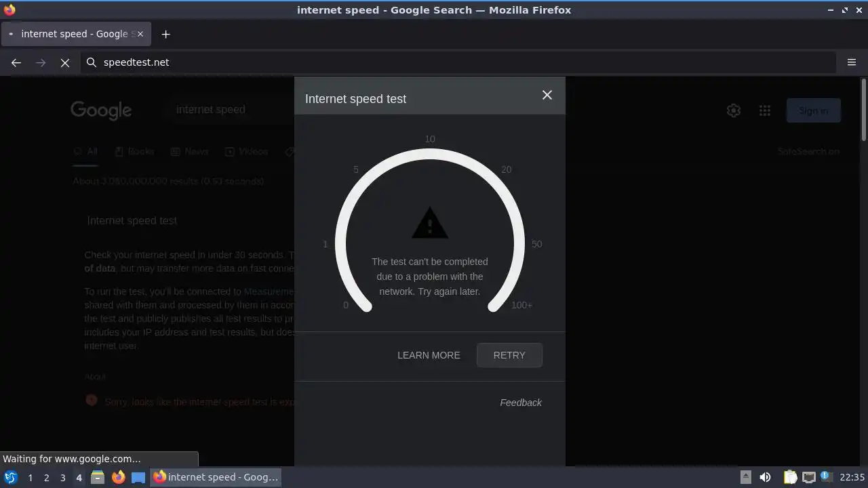
Task: Switch to workspace 4
Action: tap(79, 478)
